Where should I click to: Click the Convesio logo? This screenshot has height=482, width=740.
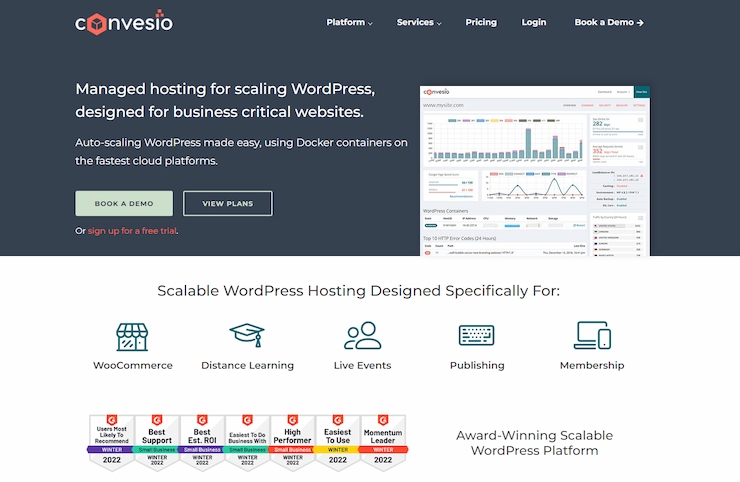[x=123, y=21]
